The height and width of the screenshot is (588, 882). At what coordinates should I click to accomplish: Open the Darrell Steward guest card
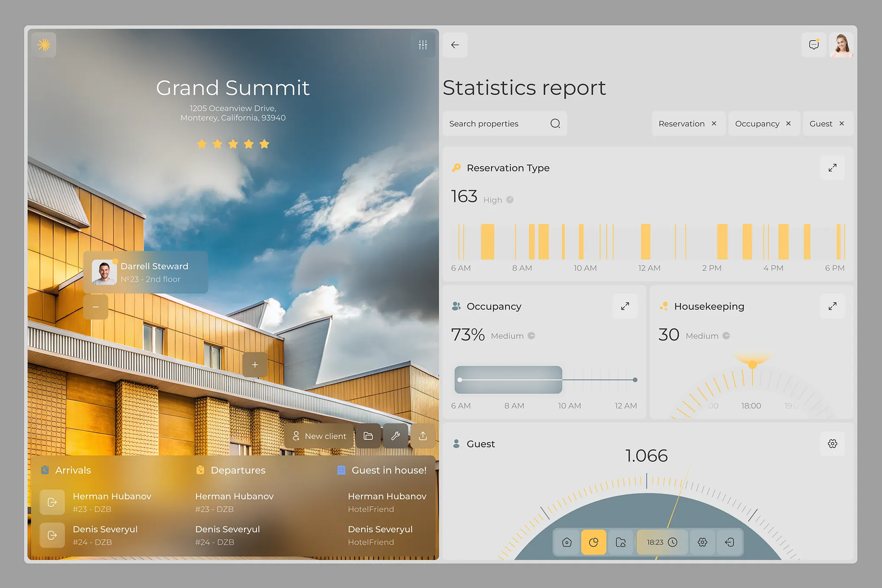(146, 272)
